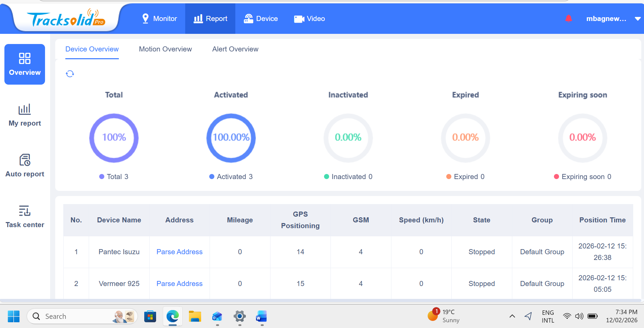Show hidden system tray icons chevron
The height and width of the screenshot is (328, 644).
tap(512, 316)
